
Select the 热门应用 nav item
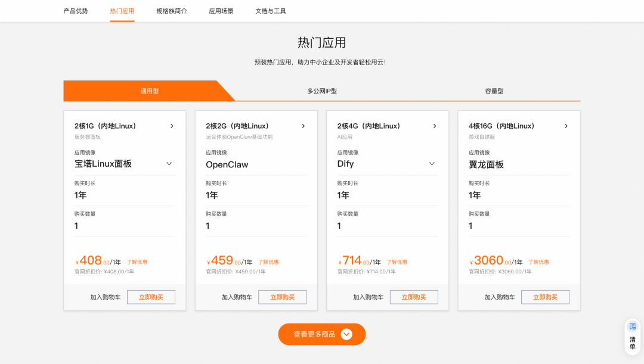point(122,11)
